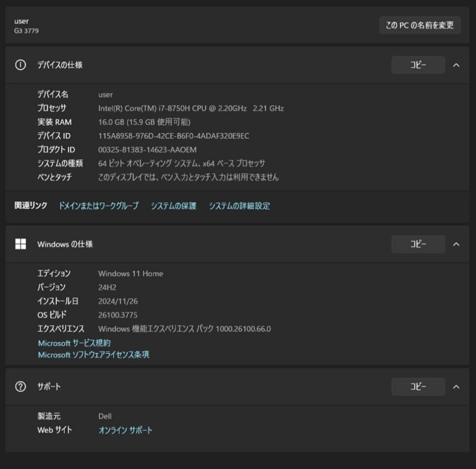
Task: Click the エディション label Windows 11 Home
Action: tap(130, 273)
